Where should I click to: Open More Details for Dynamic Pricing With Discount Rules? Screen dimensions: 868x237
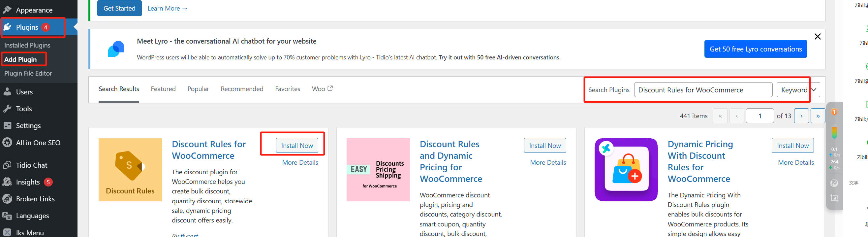(x=796, y=162)
